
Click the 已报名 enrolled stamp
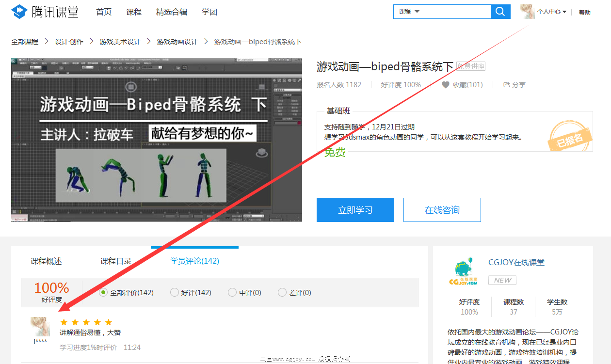(570, 136)
